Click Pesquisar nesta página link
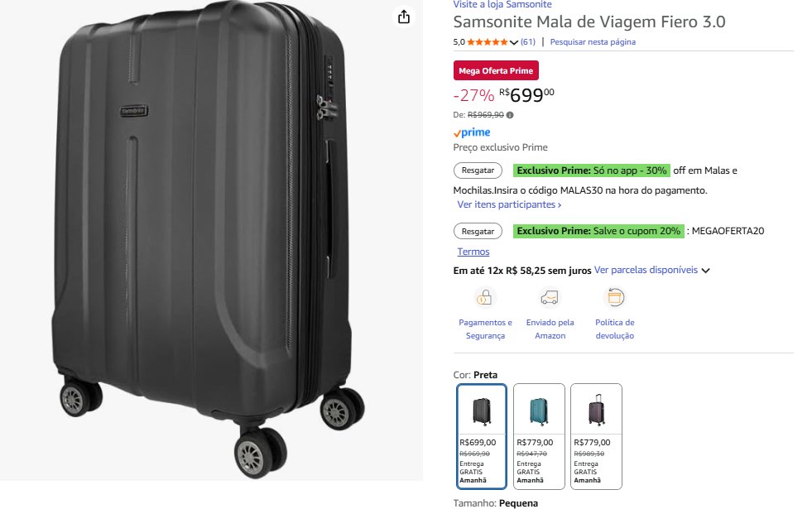812x509 pixels. 593,42
